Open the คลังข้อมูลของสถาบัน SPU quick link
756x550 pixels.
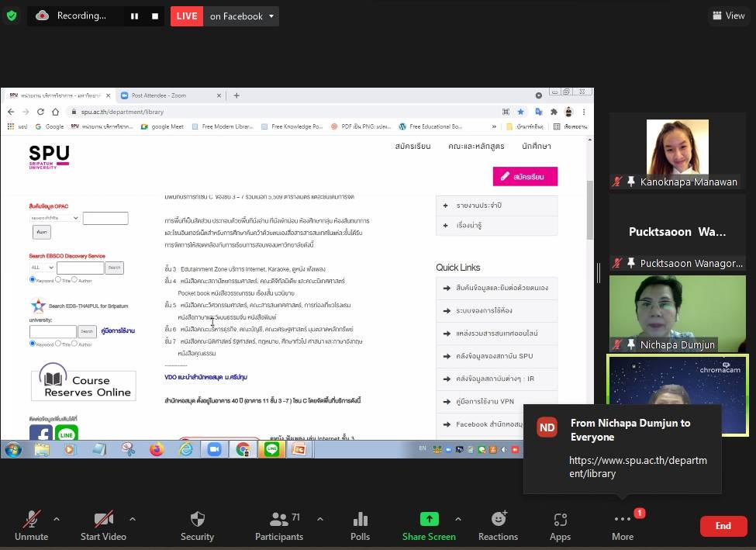(496, 356)
